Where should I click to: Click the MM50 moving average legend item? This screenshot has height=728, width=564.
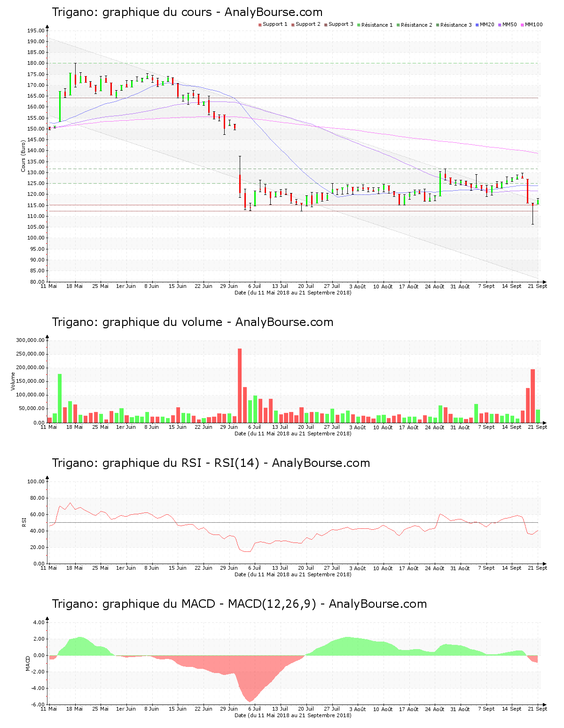508,24
